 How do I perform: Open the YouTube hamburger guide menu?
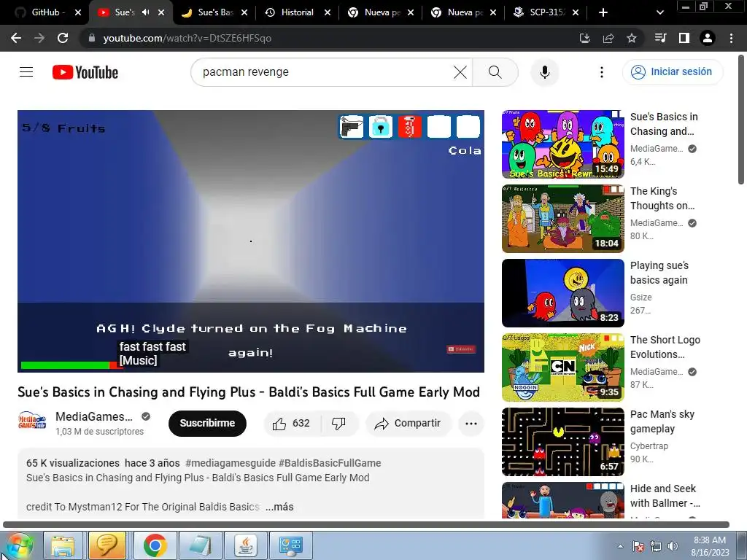click(x=26, y=72)
